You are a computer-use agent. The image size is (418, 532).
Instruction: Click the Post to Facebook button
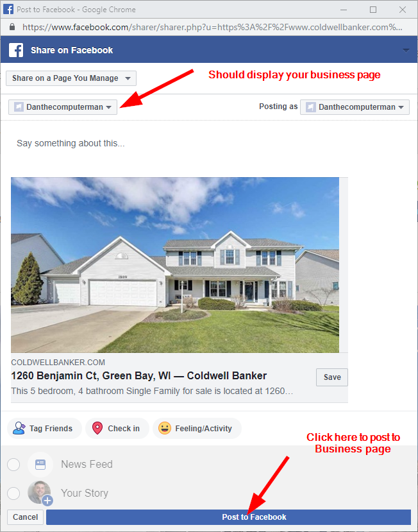pyautogui.click(x=228, y=517)
